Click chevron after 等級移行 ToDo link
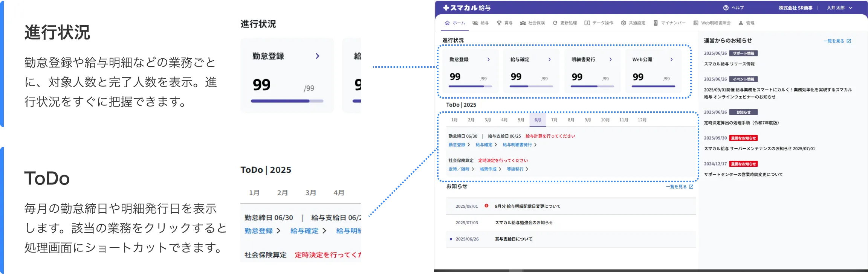Viewport: 868px width, 274px height. click(527, 169)
